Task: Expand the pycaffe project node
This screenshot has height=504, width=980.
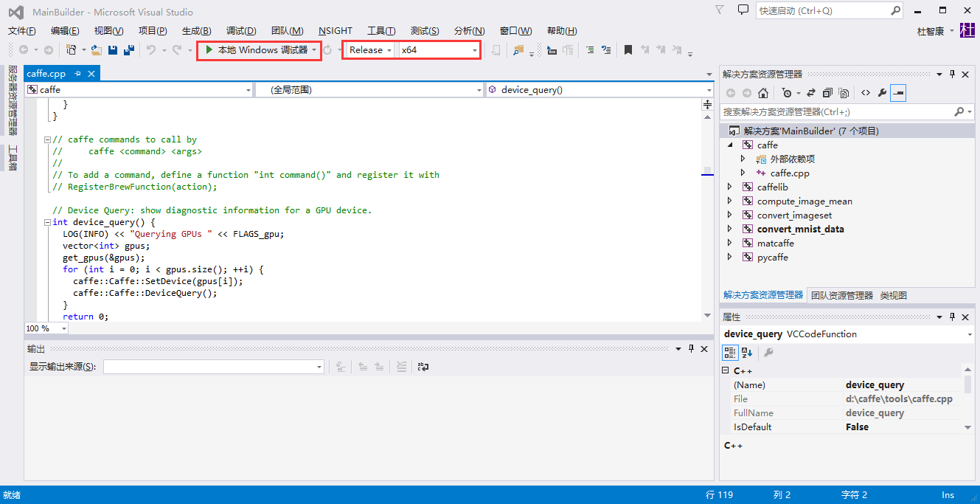Action: [x=730, y=258]
